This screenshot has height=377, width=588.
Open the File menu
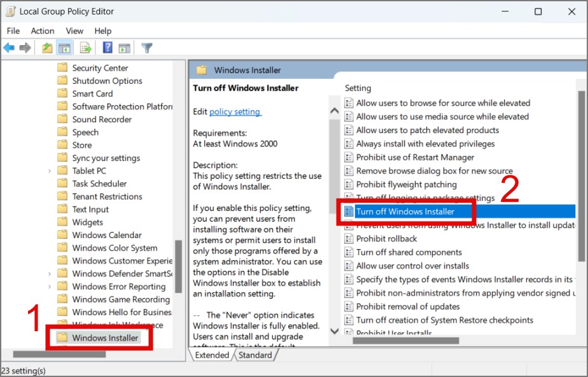pos(13,31)
